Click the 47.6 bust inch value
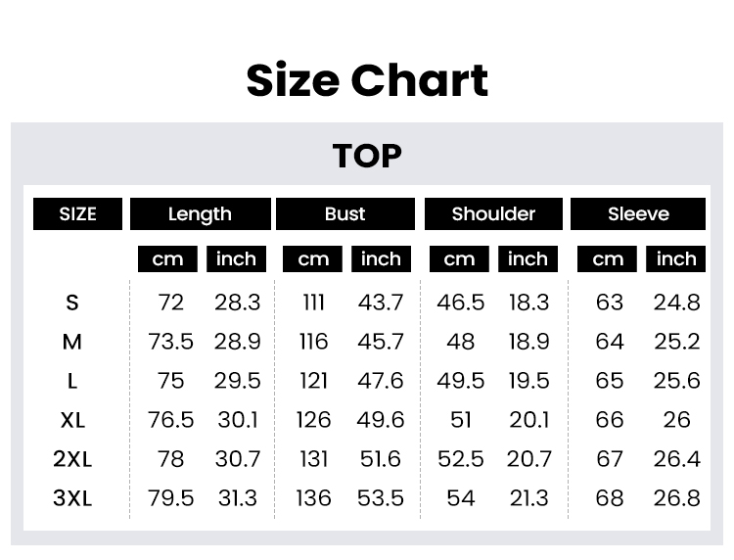Viewport: 734px width, 560px height. (x=381, y=381)
